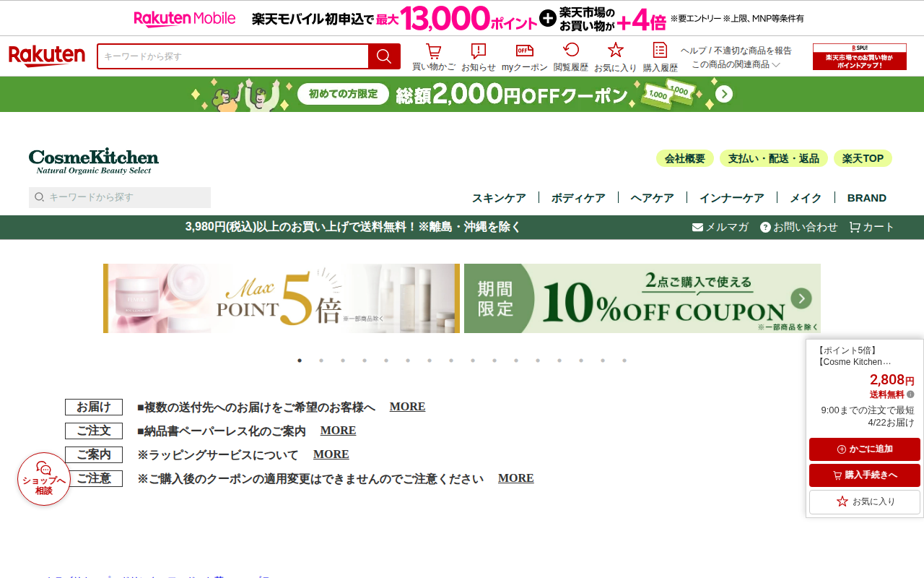Click 不適切な商品を報告 link
Image resolution: width=924 pixels, height=578 pixels.
753,51
